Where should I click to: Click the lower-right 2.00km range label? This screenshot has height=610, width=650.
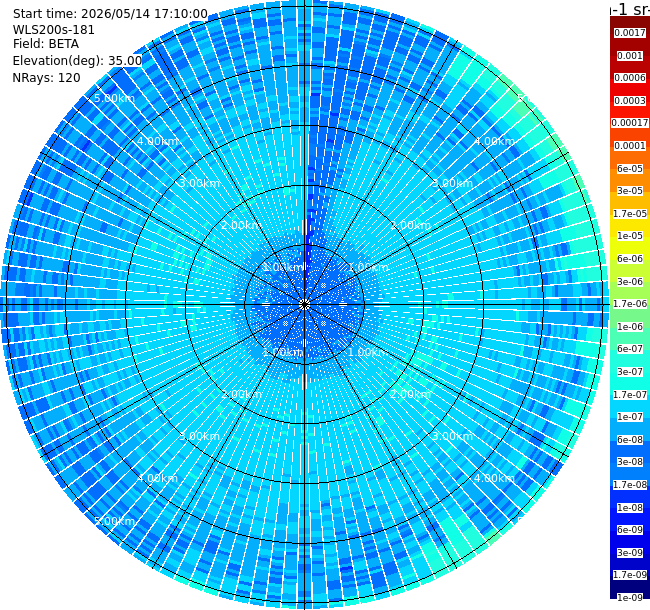point(410,394)
